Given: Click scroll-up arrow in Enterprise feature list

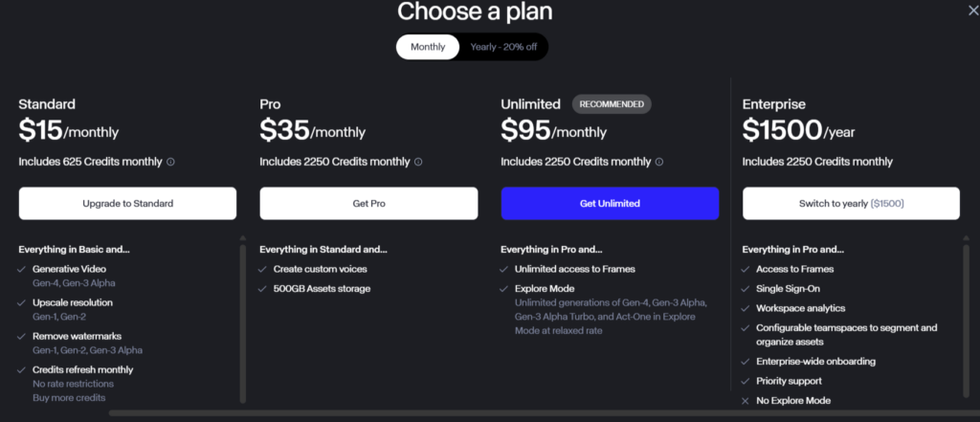Looking at the screenshot, I should click(x=967, y=238).
